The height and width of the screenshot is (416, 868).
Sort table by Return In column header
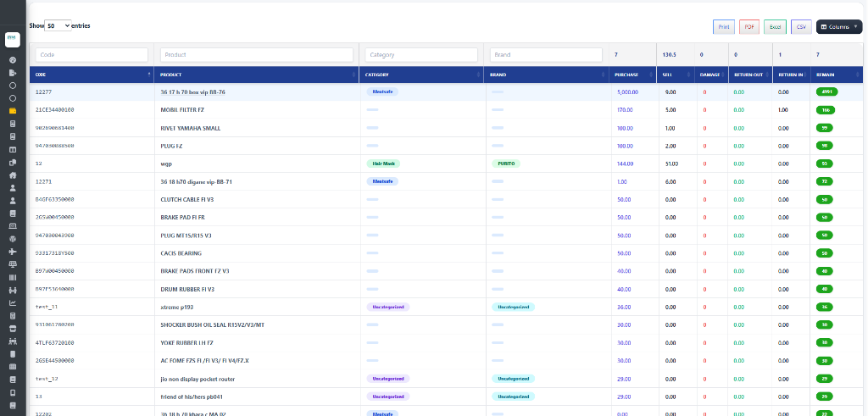[x=791, y=75]
